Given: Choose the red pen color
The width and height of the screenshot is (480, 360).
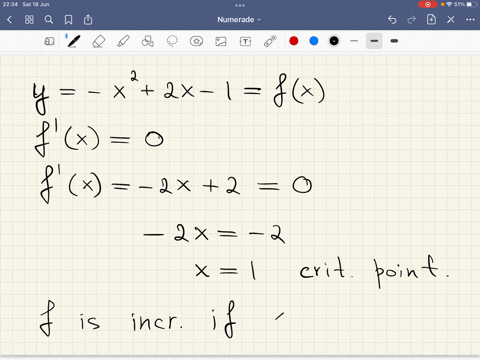Looking at the screenshot, I should point(294,41).
